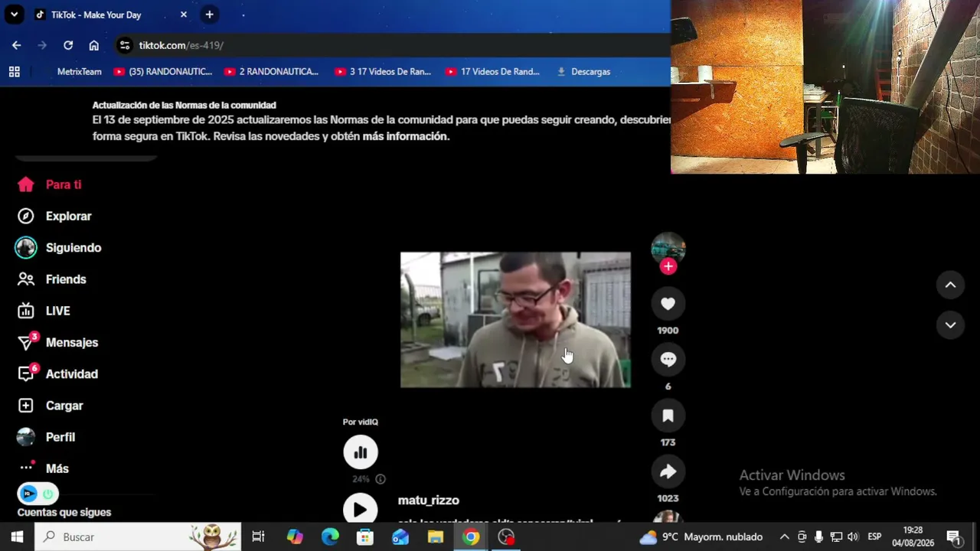Image resolution: width=980 pixels, height=551 pixels.
Task: Open the screen recorder taskbar app
Action: [x=506, y=537]
